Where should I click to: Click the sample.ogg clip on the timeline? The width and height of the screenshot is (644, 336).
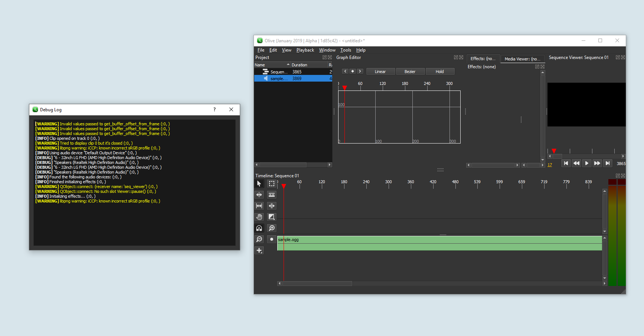(439, 243)
